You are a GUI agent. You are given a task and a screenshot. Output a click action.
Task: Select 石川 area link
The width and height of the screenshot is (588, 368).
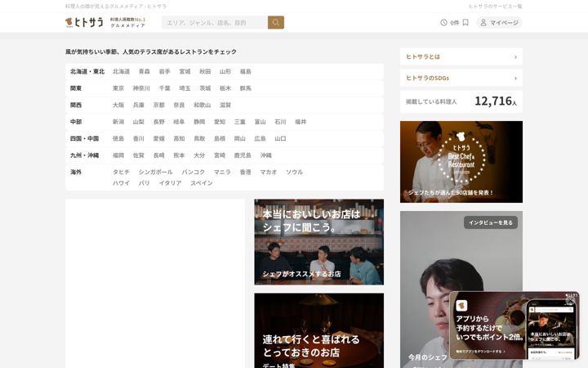click(x=280, y=122)
